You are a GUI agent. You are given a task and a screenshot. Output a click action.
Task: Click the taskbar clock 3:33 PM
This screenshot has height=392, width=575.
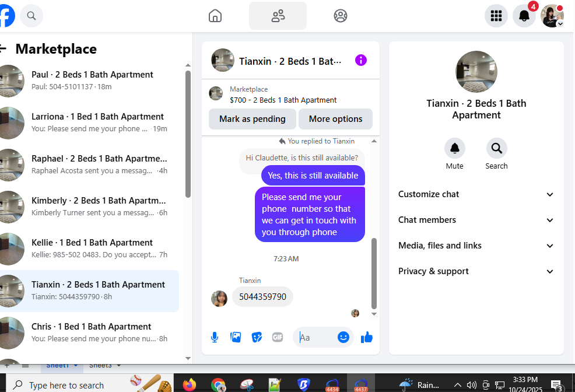[x=525, y=384]
